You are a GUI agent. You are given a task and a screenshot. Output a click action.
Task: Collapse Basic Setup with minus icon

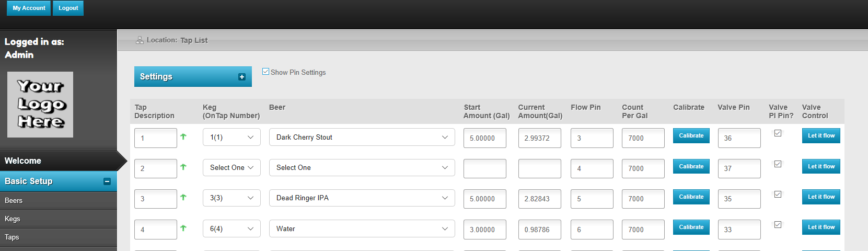point(107,181)
